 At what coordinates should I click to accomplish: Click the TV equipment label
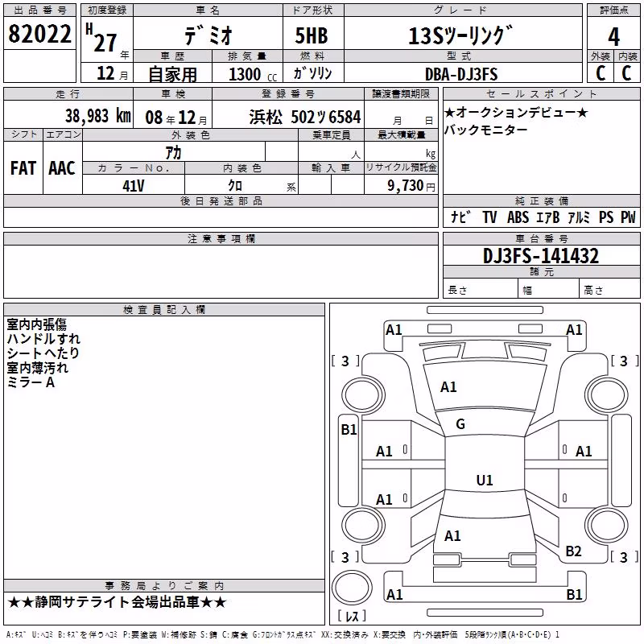coord(489,217)
